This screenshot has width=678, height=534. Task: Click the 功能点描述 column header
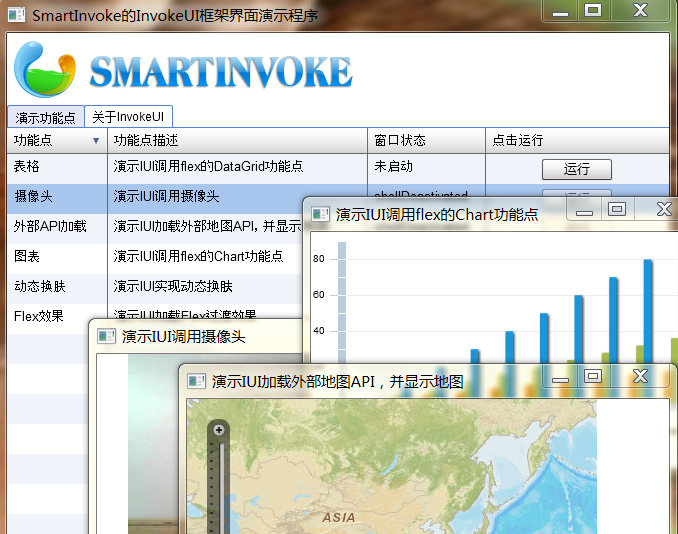tap(237, 141)
